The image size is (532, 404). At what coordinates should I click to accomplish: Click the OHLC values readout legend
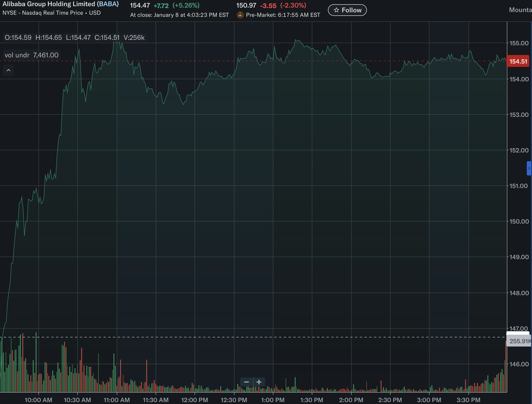tap(75, 37)
